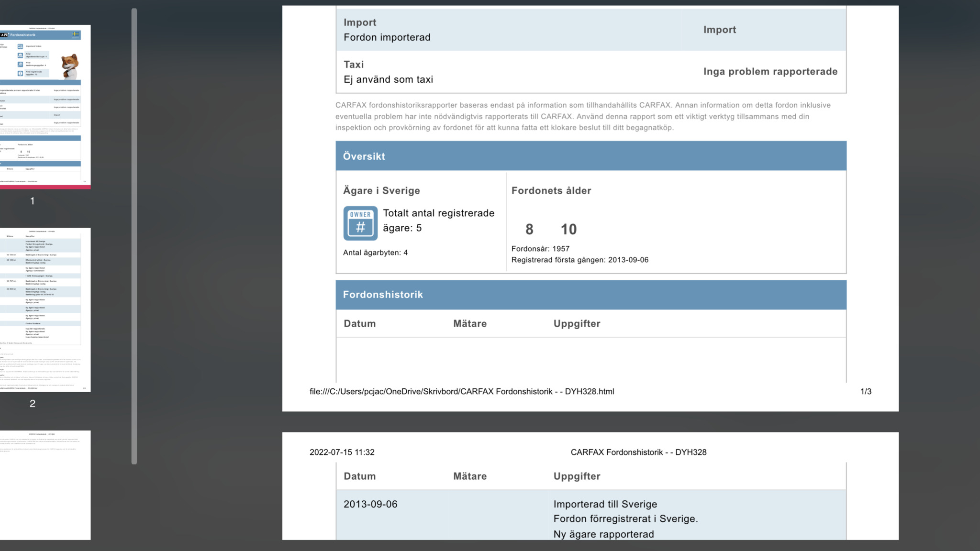Click the OWNER # icon in Översikt
980x551 pixels.
(360, 223)
